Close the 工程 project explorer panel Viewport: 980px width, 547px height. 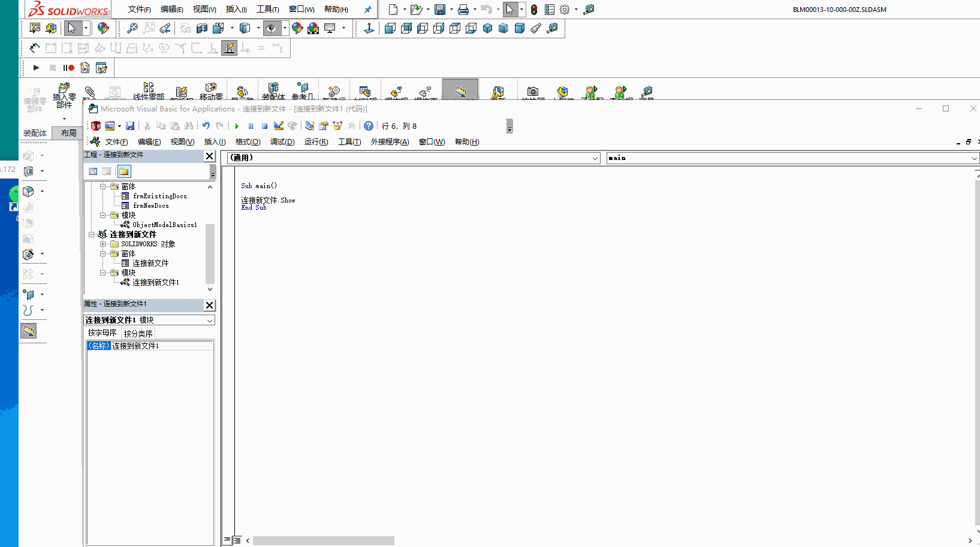(209, 156)
